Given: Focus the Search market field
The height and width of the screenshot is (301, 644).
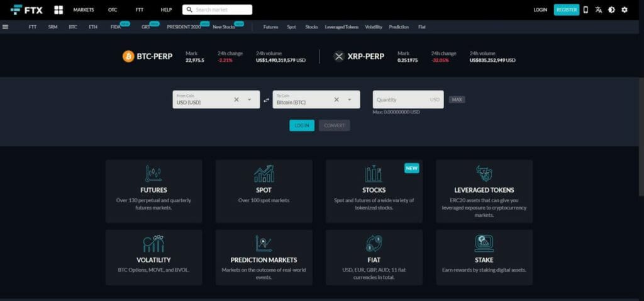Looking at the screenshot, I should (217, 10).
